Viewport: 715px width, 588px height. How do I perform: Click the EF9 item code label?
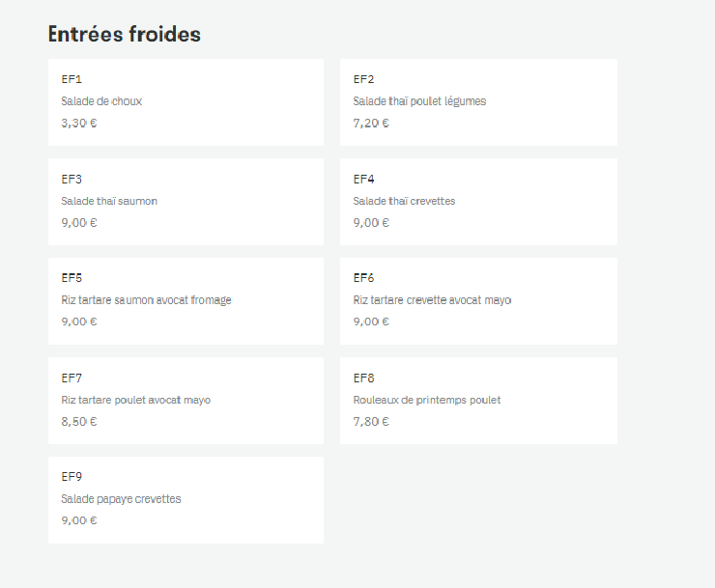[71, 477]
